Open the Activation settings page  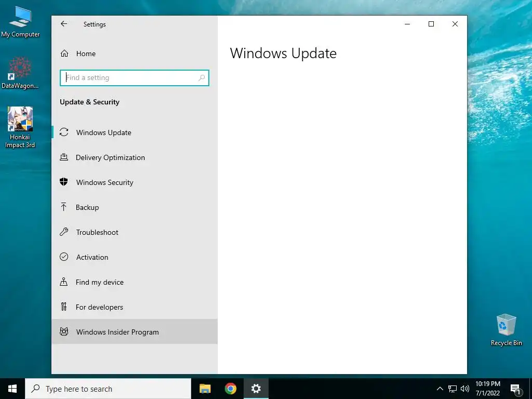click(x=135, y=257)
